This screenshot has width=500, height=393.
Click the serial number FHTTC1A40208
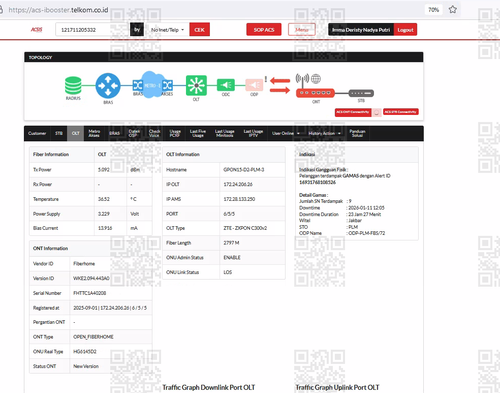click(x=90, y=293)
